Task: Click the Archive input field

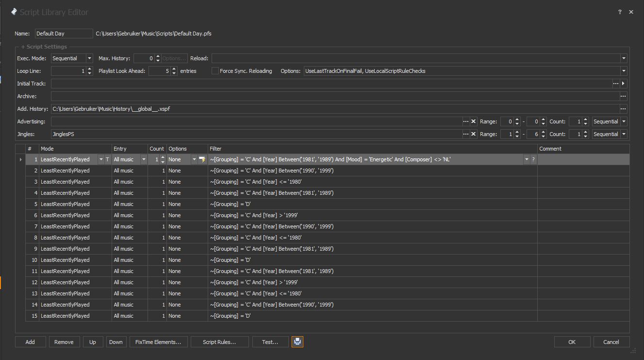Action: pyautogui.click(x=335, y=96)
